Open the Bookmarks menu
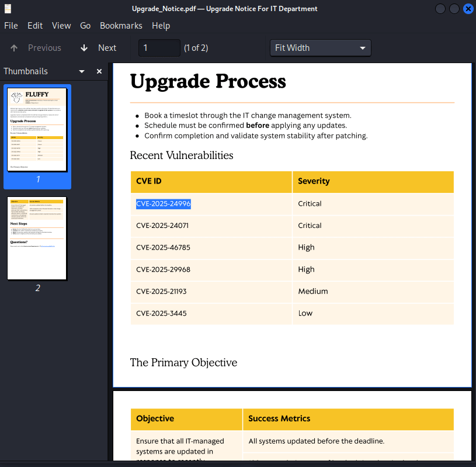 121,26
